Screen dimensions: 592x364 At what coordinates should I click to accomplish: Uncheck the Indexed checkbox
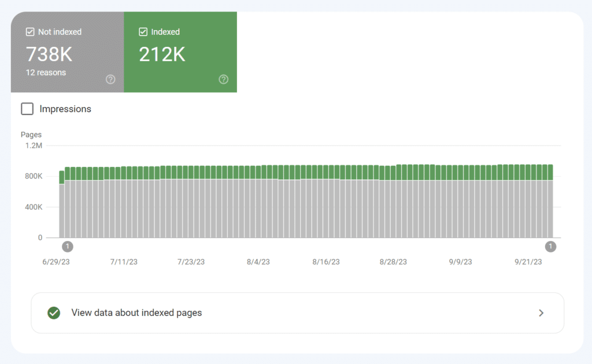143,32
